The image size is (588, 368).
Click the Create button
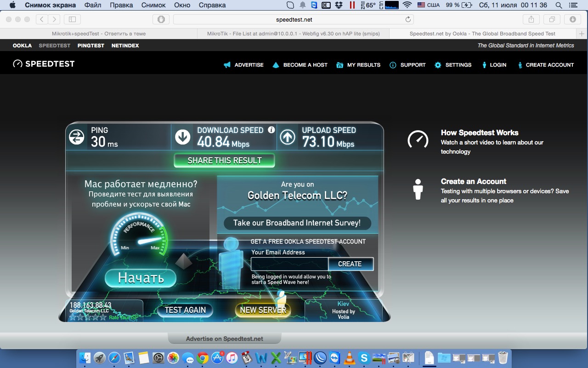click(351, 264)
